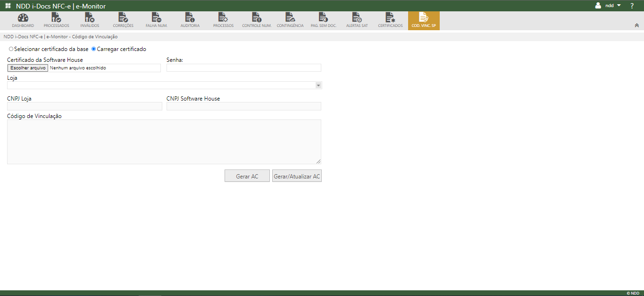644x296 pixels.
Task: Open the ndd user dropdown menu
Action: click(x=619, y=6)
